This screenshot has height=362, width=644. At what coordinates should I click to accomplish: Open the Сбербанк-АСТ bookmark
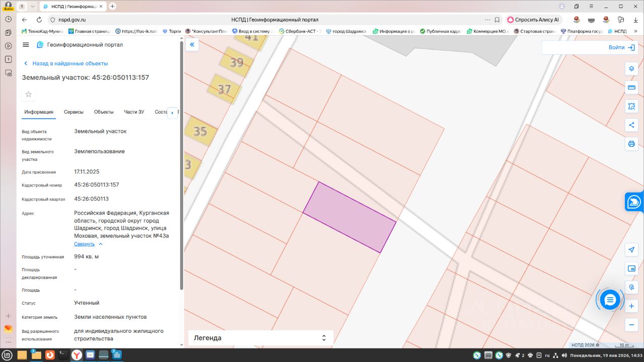[x=300, y=31]
